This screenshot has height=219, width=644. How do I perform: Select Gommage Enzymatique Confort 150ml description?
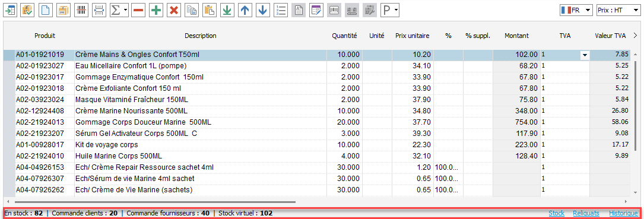pyautogui.click(x=139, y=77)
